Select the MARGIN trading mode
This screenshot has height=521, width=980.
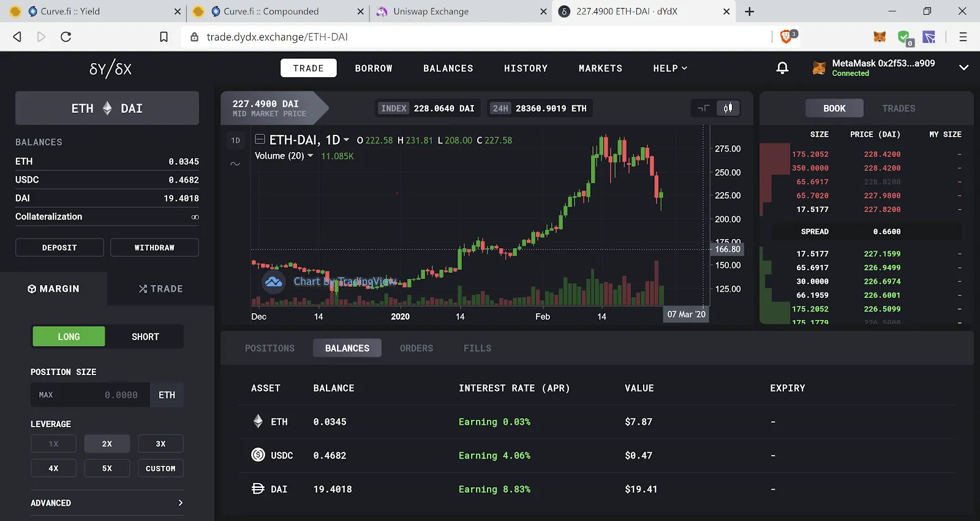pos(54,289)
